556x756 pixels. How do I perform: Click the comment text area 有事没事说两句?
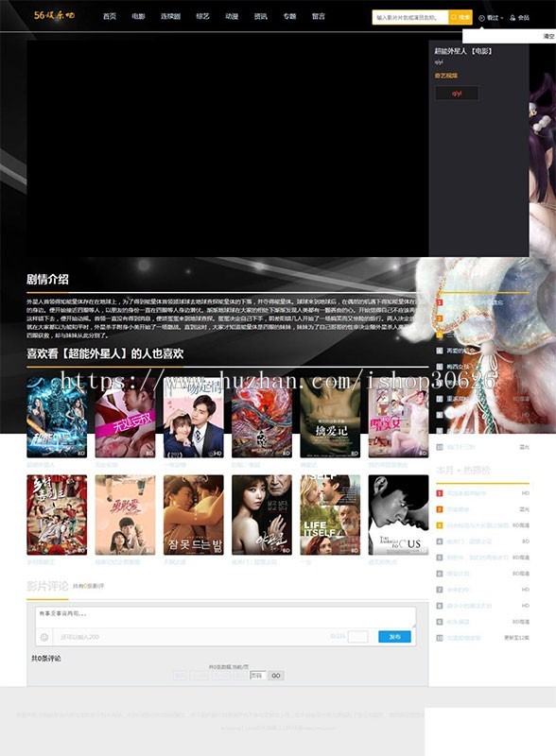click(225, 618)
